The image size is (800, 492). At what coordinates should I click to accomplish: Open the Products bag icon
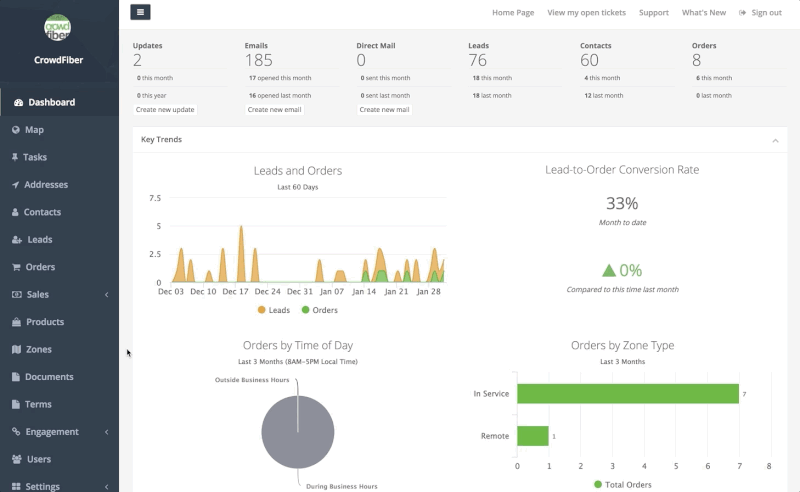[16, 322]
